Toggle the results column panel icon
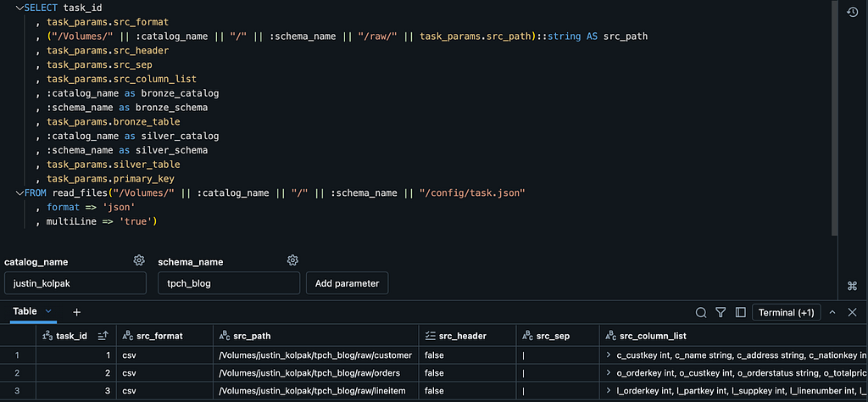Image resolution: width=868 pixels, height=402 pixels. coord(740,313)
